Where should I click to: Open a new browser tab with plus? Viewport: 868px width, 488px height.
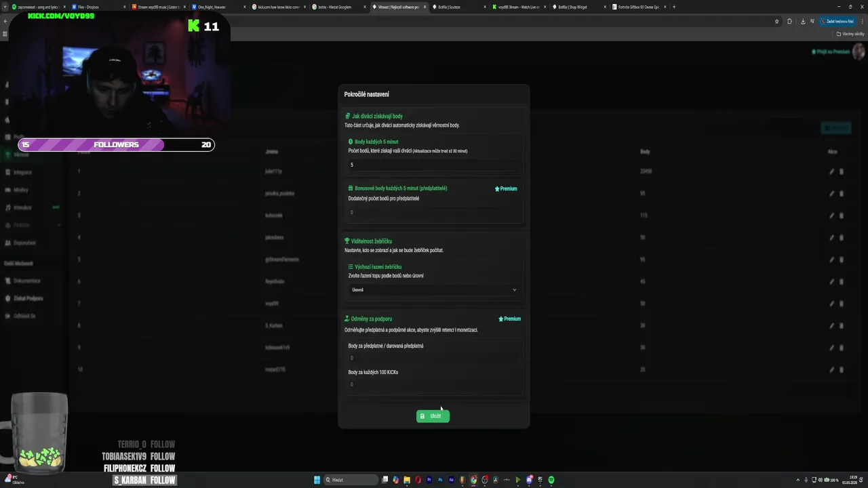point(674,7)
